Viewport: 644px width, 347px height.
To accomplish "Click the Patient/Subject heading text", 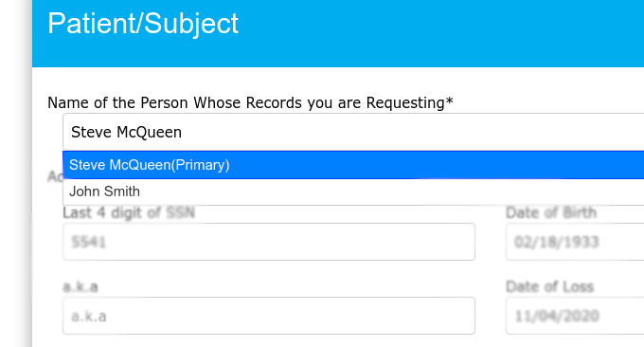I will [x=143, y=24].
